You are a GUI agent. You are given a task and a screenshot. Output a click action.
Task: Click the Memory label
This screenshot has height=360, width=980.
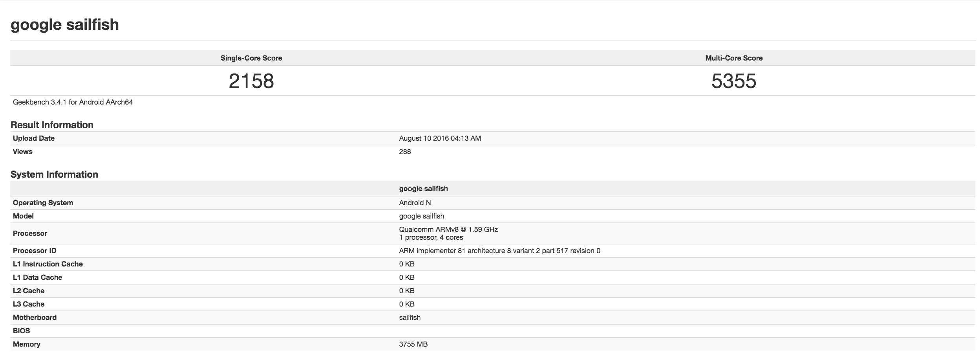(x=27, y=344)
